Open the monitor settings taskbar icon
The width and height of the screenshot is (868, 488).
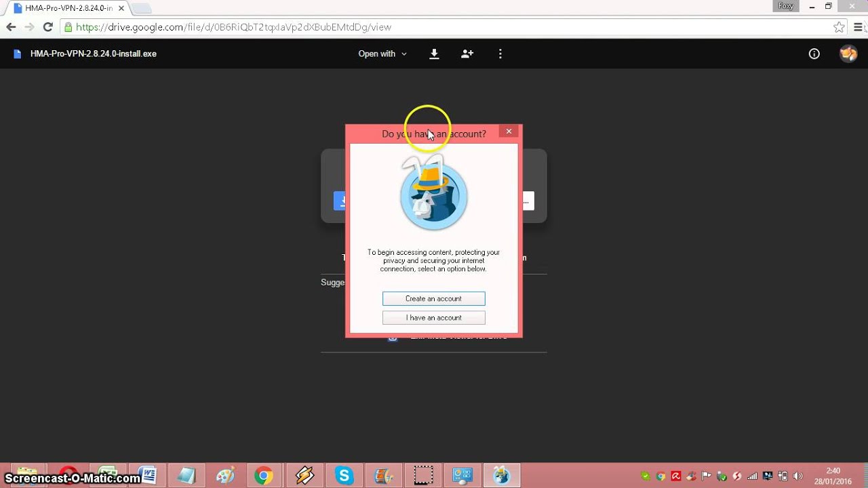click(462, 476)
